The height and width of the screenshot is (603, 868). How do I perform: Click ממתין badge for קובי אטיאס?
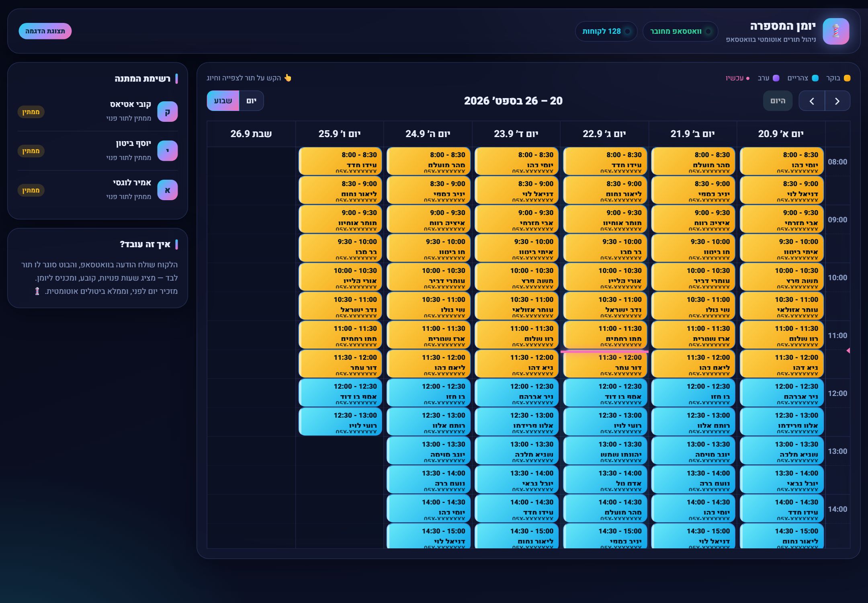click(x=31, y=112)
